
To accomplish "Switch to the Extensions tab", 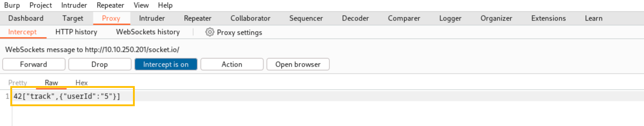I will click(x=548, y=18).
